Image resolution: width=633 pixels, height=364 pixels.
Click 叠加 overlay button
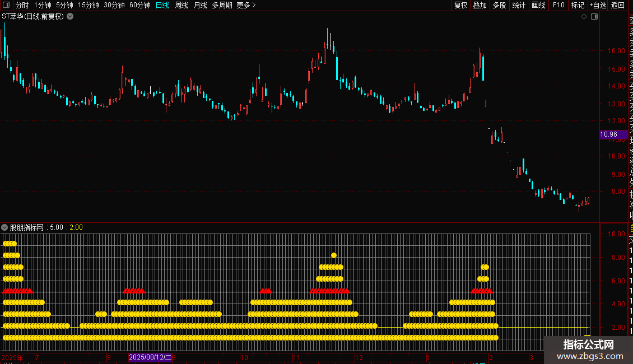[480, 6]
